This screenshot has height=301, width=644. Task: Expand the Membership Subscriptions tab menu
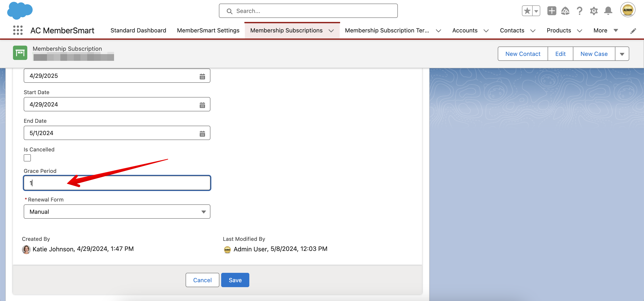click(331, 30)
